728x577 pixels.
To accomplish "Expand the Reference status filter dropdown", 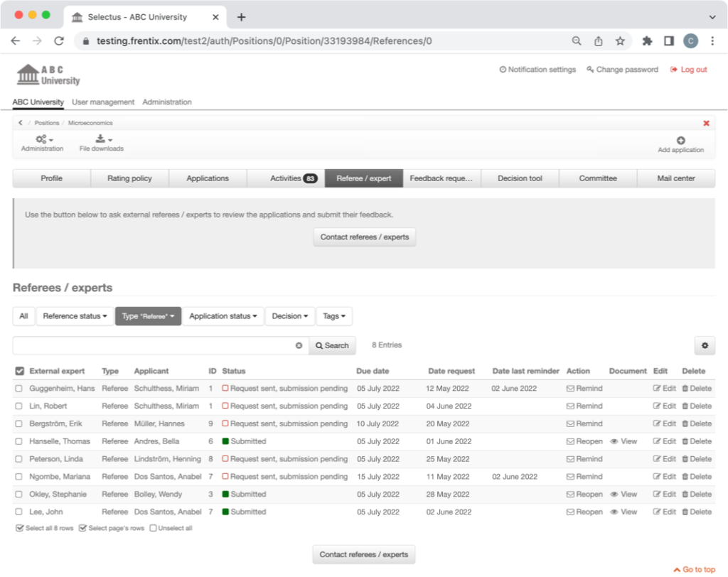I will (75, 316).
